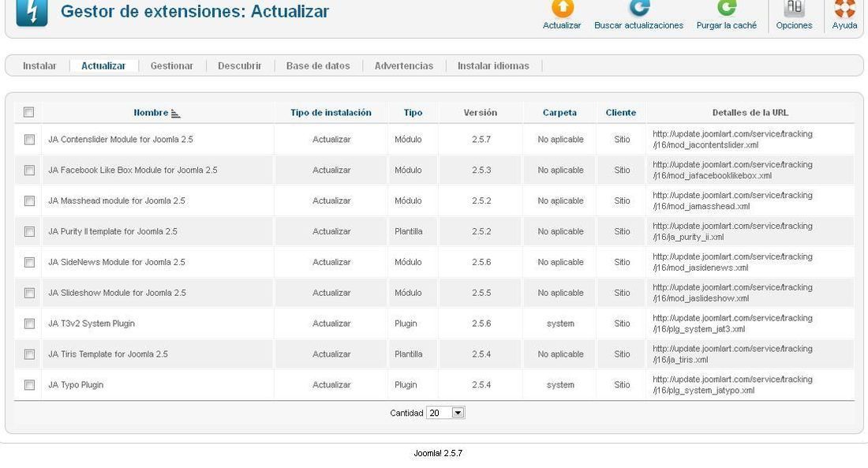868x468 pixels.
Task: Click system folder in JA T3v2 row
Action: coord(560,324)
